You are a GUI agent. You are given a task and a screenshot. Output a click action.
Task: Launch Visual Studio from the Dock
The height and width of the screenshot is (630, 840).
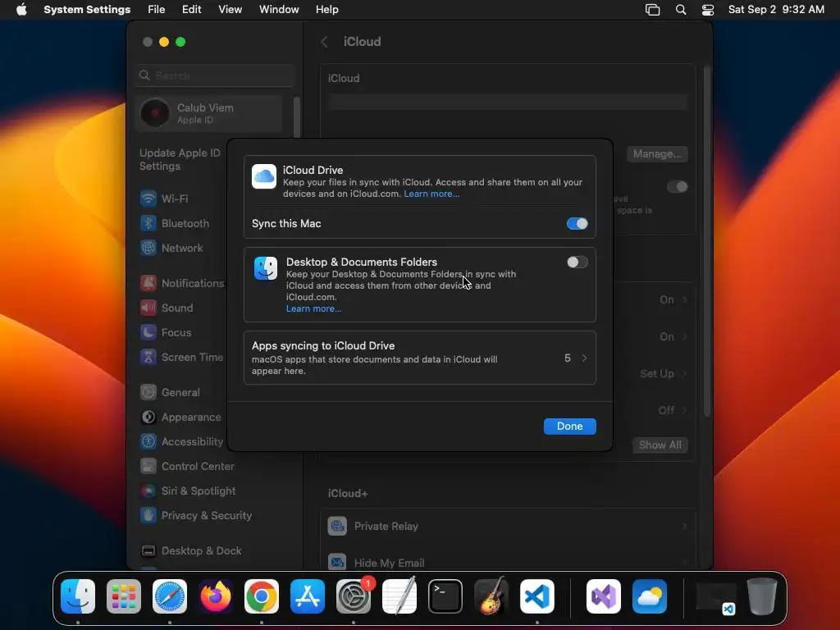pyautogui.click(x=604, y=596)
